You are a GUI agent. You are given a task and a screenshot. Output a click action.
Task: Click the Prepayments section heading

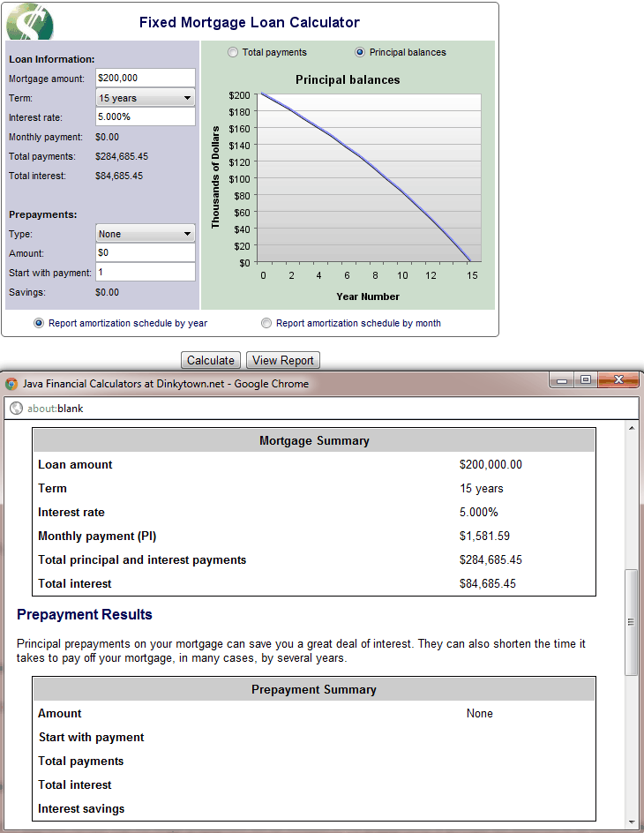point(43,214)
